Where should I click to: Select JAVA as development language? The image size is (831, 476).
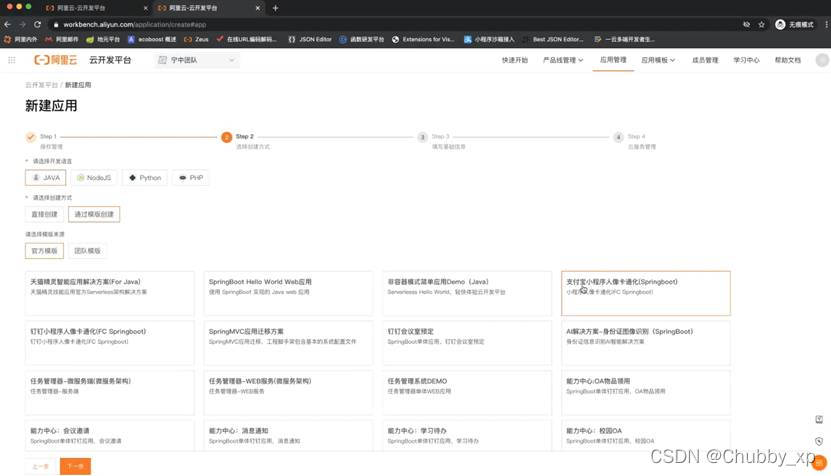tap(46, 178)
